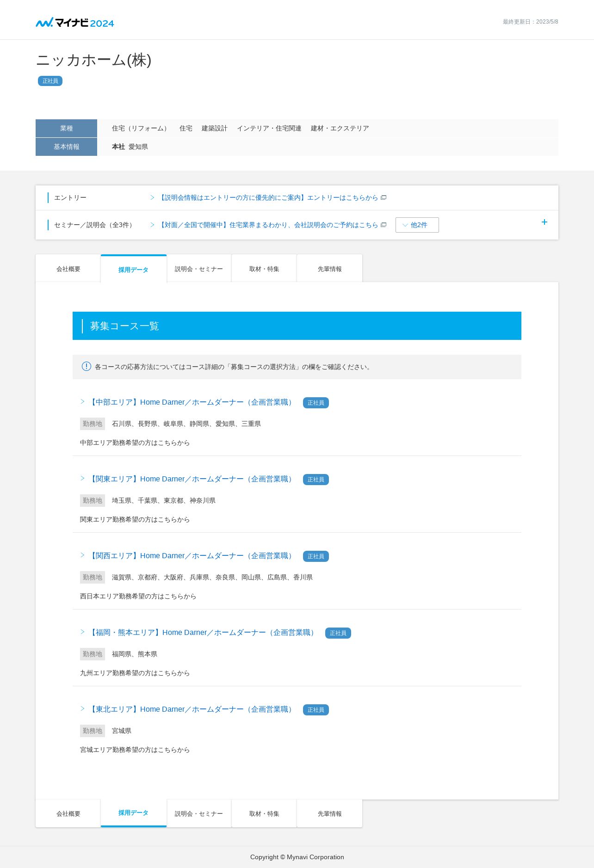This screenshot has height=868, width=594.
Task: Click the 埼玉県、千葉県、東京都、神奈川県 location text
Action: pos(164,500)
